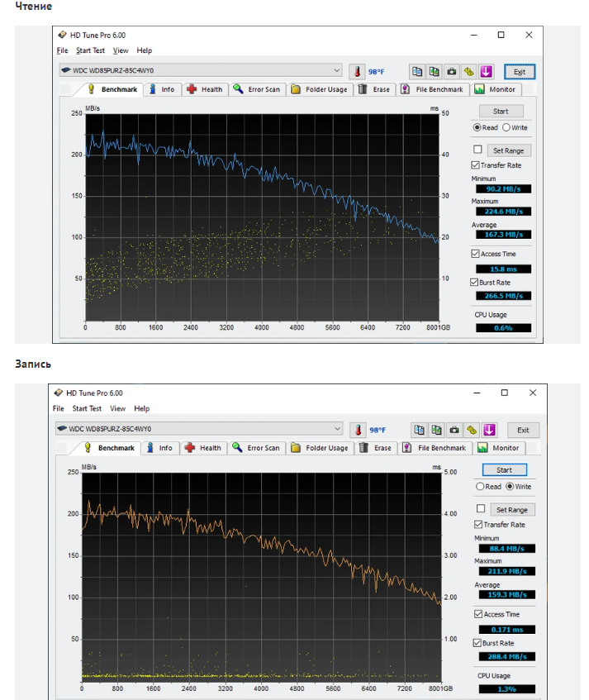Screen dimensions: 589x700
Task: Toggle Burst Rate checkbox in the top window
Action: (x=474, y=282)
